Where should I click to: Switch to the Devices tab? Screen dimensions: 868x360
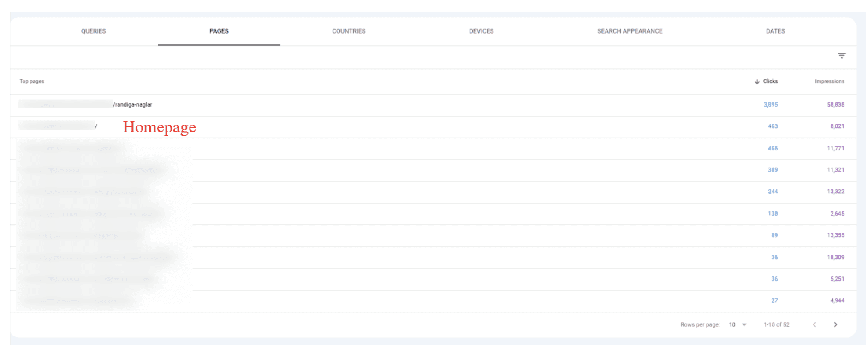[481, 31]
